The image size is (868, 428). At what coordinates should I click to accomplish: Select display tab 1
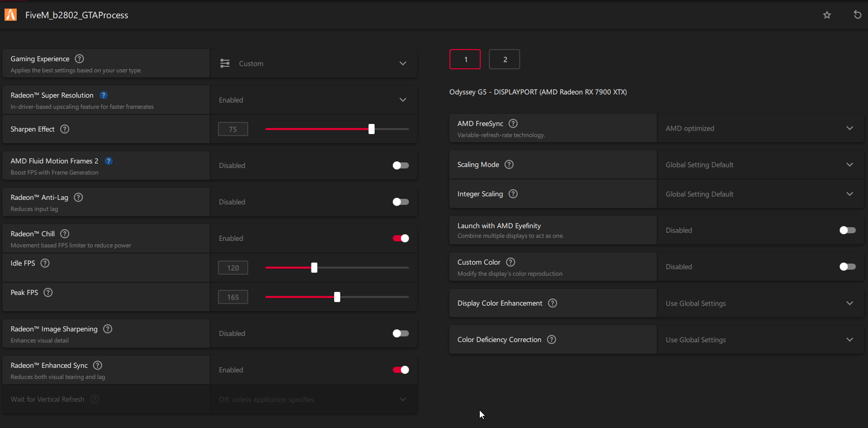click(465, 59)
